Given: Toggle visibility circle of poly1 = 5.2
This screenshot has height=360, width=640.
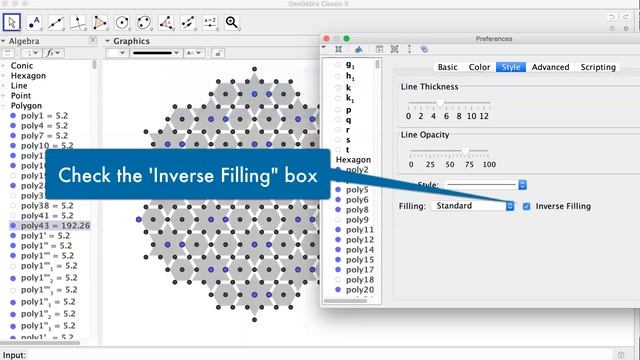Looking at the screenshot, I should tap(13, 116).
